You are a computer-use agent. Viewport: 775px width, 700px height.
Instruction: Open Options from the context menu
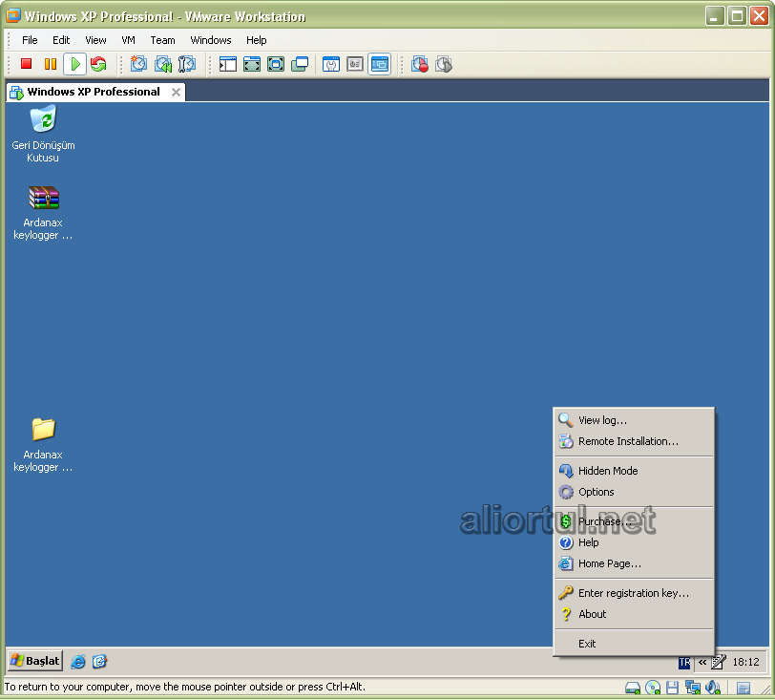(634, 492)
